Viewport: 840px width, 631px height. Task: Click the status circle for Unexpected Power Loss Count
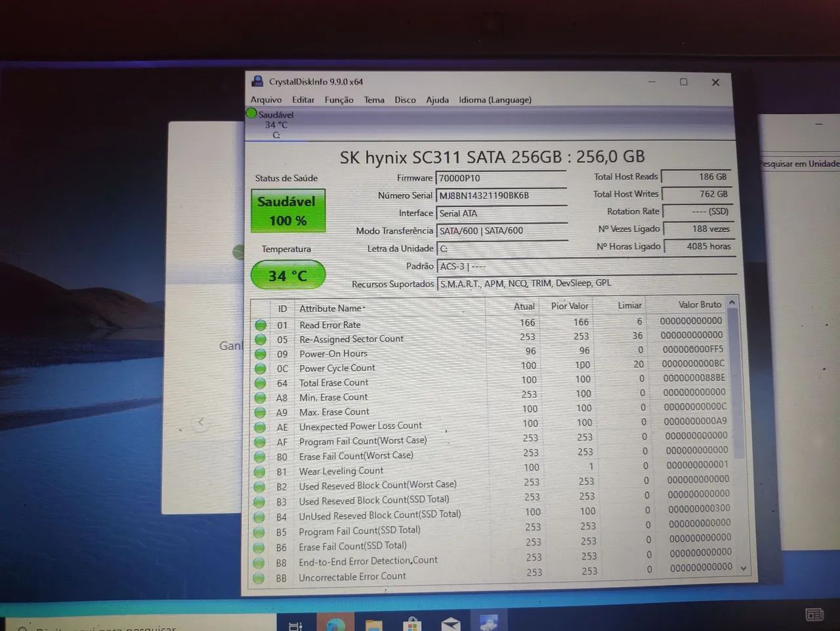(260, 427)
